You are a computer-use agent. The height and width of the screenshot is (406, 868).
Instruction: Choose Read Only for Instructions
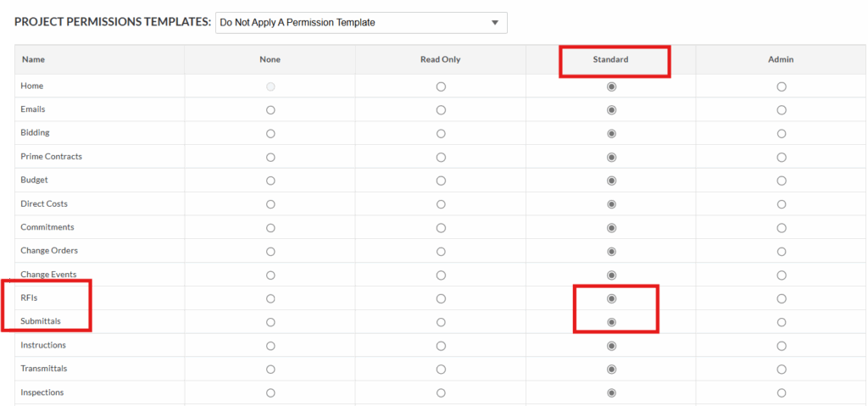coord(441,346)
